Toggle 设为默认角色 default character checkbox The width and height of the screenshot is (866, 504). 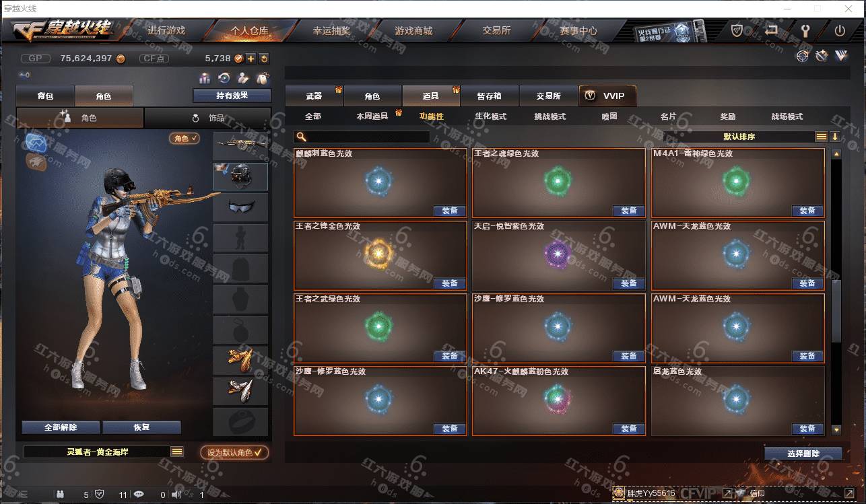(x=234, y=453)
